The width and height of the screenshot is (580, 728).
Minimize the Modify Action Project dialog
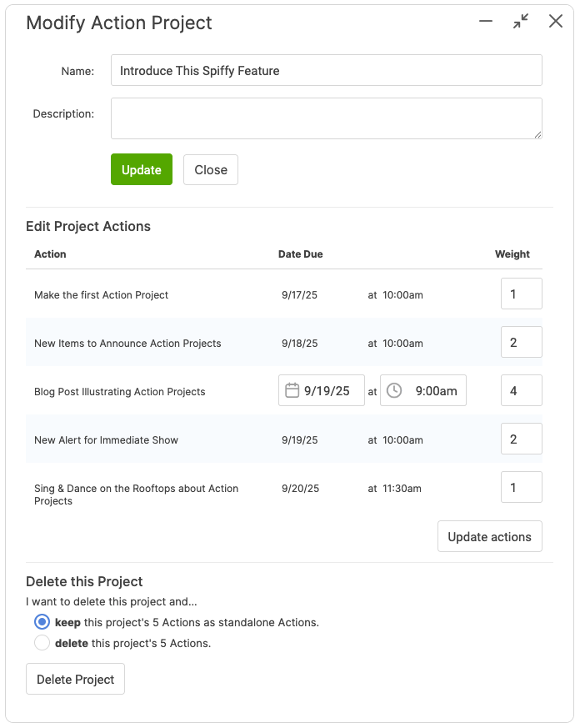click(x=487, y=22)
